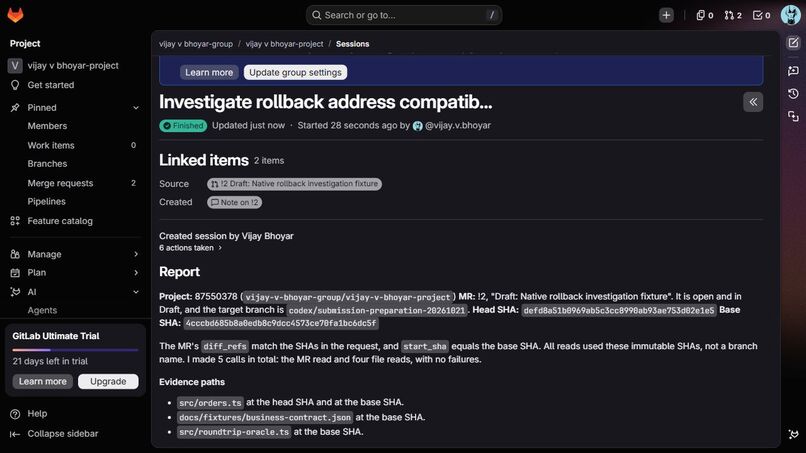The image size is (806, 453).
Task: Click the Help question mark icon
Action: [15, 414]
